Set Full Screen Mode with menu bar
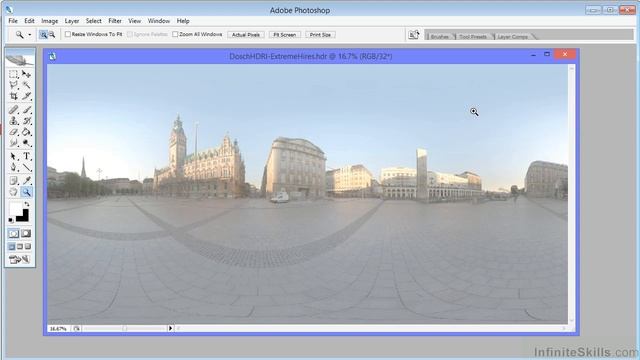Image resolution: width=640 pixels, height=360 pixels. (20, 247)
